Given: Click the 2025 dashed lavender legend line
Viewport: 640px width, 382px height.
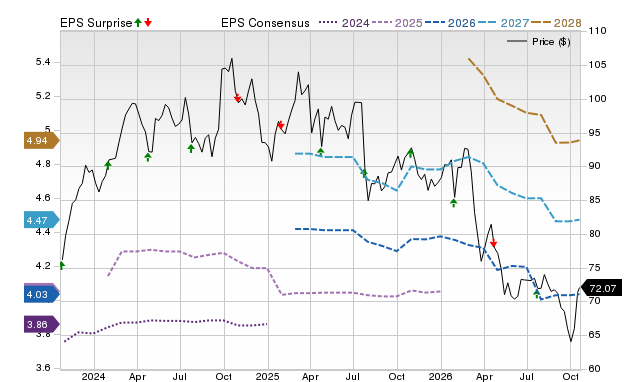Looking at the screenshot, I should pos(382,23).
